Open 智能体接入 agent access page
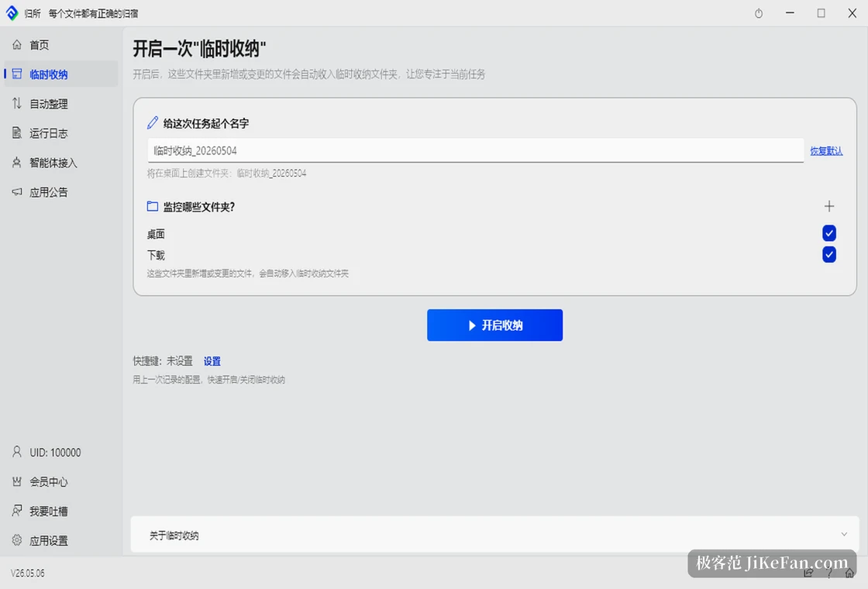This screenshot has height=589, width=868. (61, 163)
